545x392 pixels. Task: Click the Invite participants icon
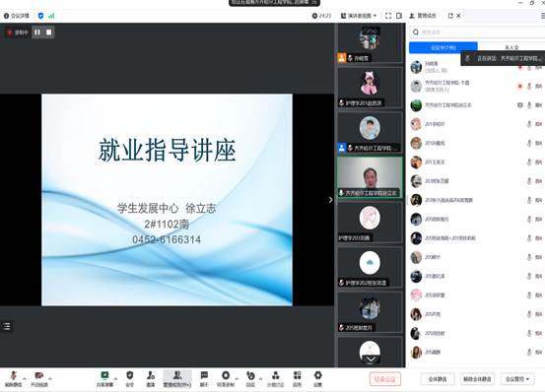click(x=151, y=379)
